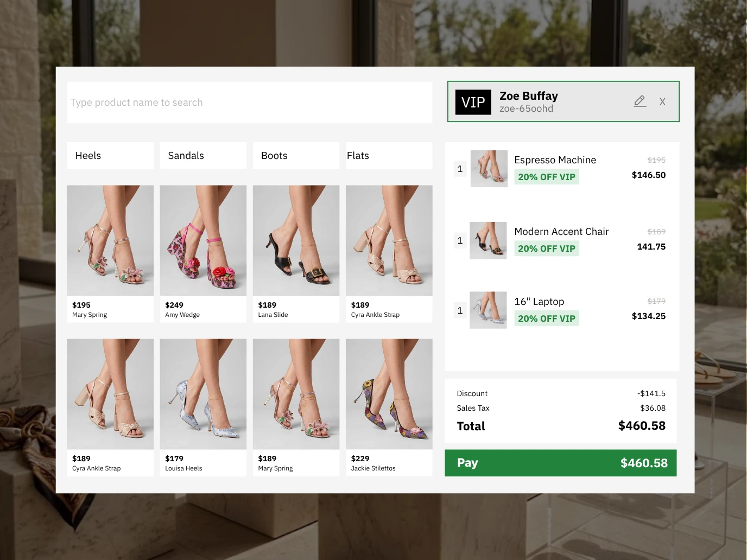Add Jackie Stilettos to the cart
747x560 pixels.
click(x=389, y=408)
